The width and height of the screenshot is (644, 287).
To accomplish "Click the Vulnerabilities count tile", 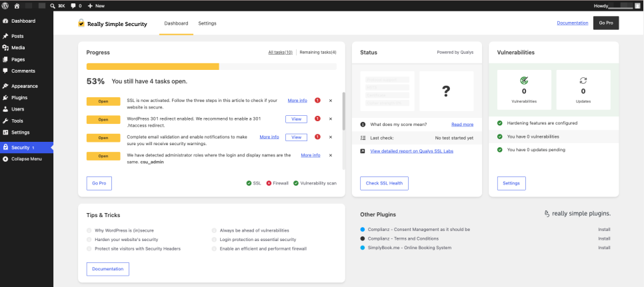I will (524, 90).
